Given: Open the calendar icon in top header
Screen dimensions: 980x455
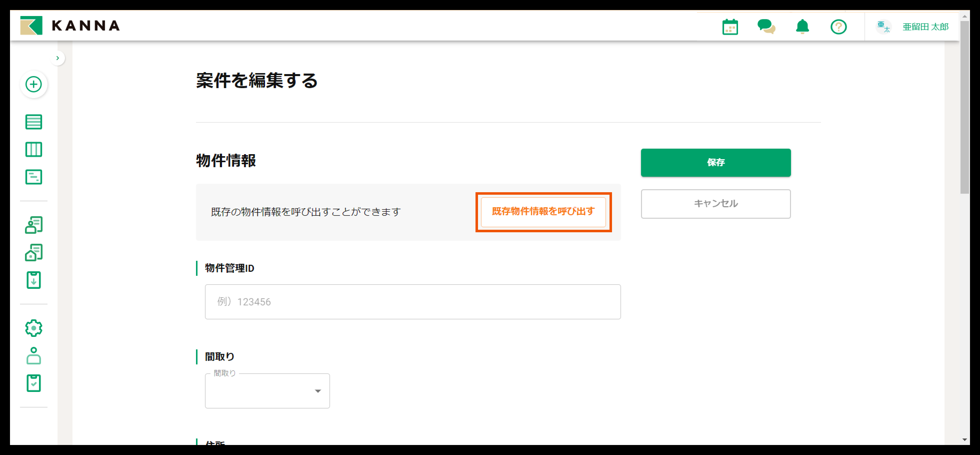Looking at the screenshot, I should [730, 27].
